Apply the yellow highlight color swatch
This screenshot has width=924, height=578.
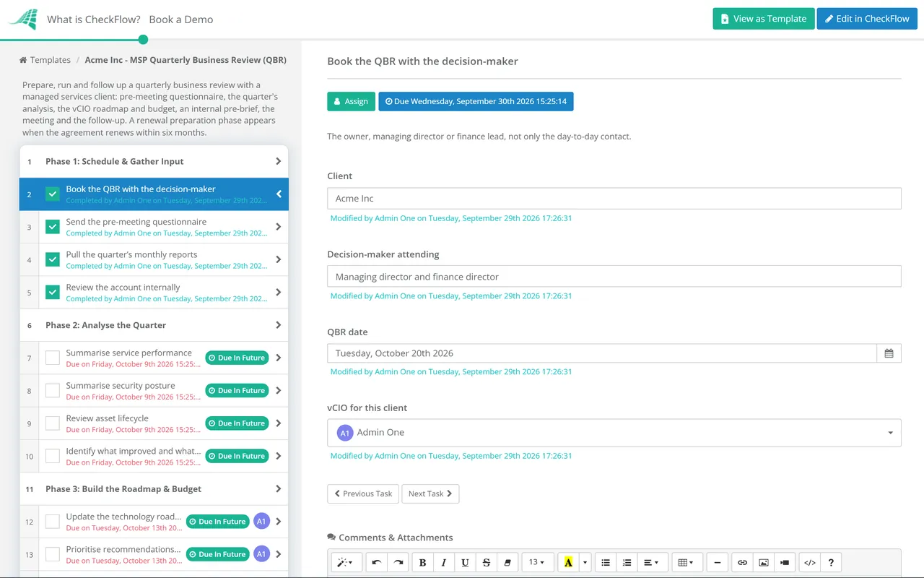click(x=569, y=562)
